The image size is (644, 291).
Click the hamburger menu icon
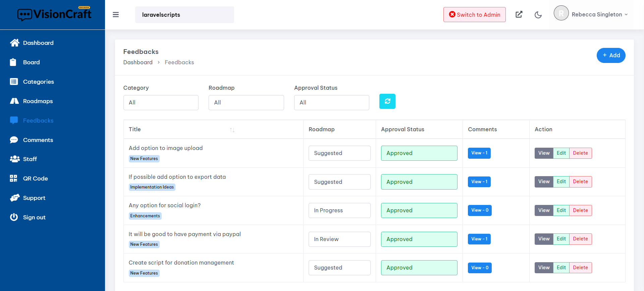click(x=116, y=15)
